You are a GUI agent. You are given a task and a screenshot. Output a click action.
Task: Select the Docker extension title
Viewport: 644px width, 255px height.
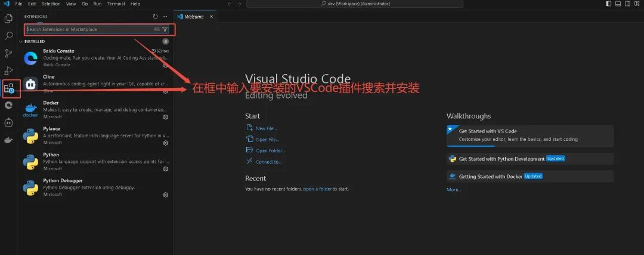pos(51,103)
